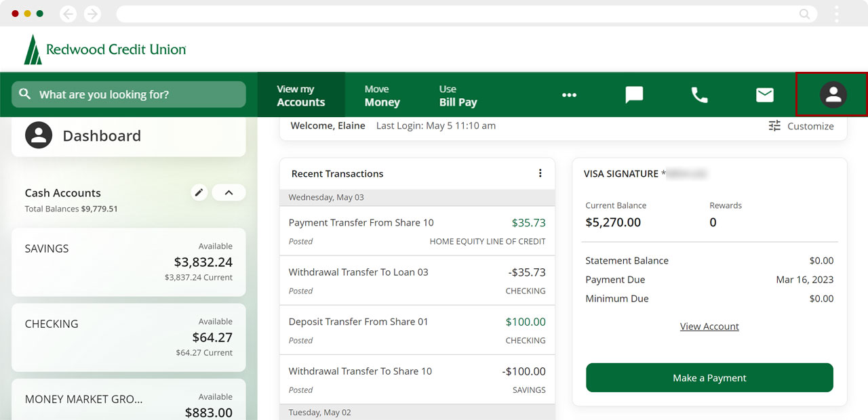Open the MONEY MARKET account card
The height and width of the screenshot is (420, 868).
[129, 400]
